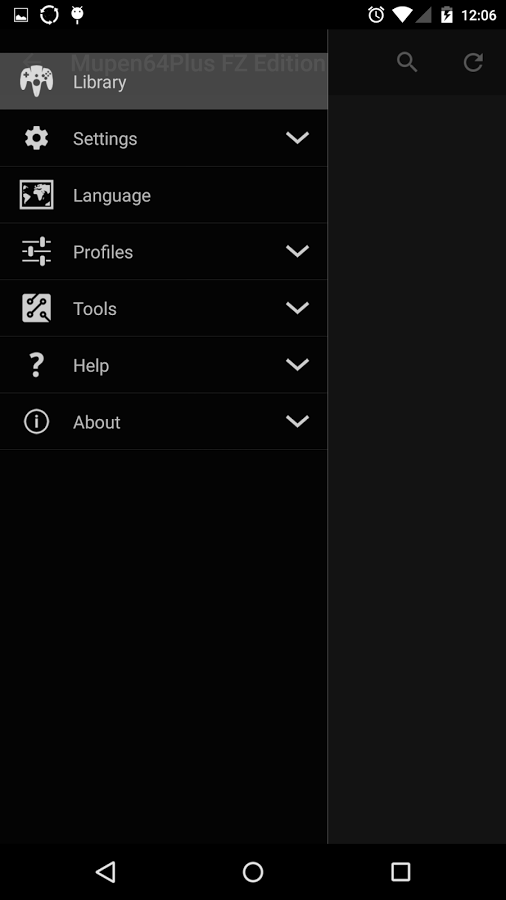The height and width of the screenshot is (900, 506).
Task: Tap the About info circle icon
Action: coord(37,422)
